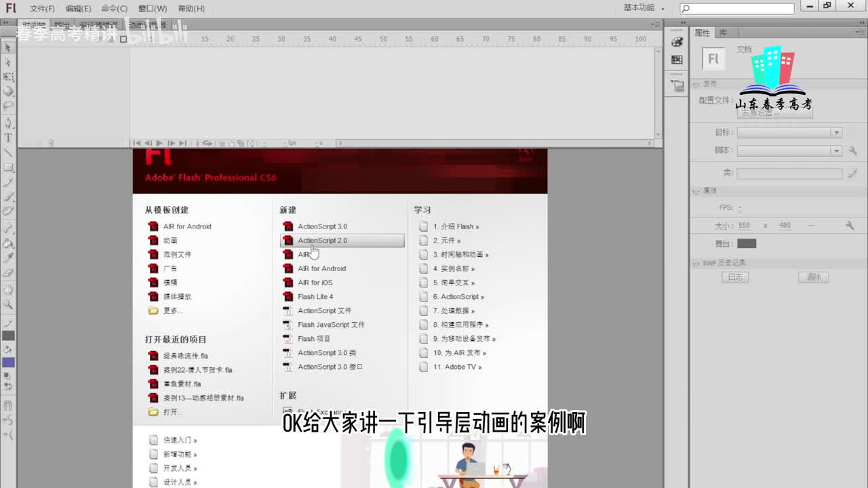Click the wrench icon beside document size
This screenshot has height=488, width=868.
coord(849,225)
